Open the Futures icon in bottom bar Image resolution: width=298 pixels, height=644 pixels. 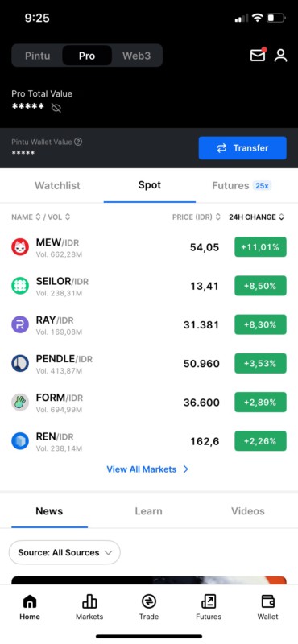(x=209, y=607)
